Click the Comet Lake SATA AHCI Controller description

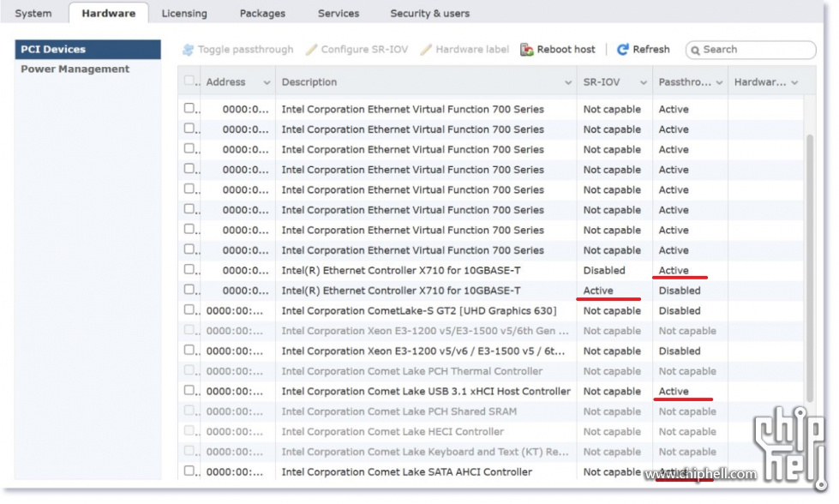pyautogui.click(x=407, y=472)
